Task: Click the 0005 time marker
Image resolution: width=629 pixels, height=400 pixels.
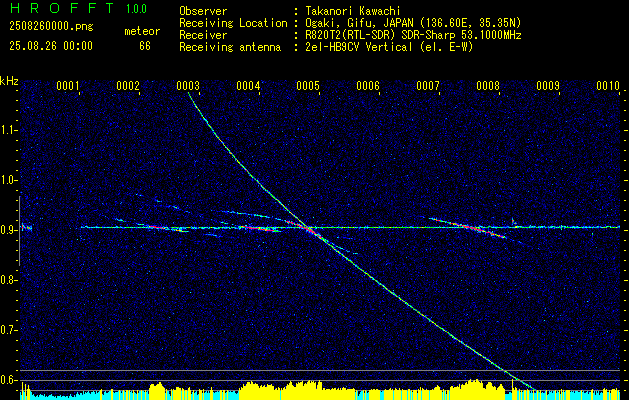Action: (x=308, y=86)
